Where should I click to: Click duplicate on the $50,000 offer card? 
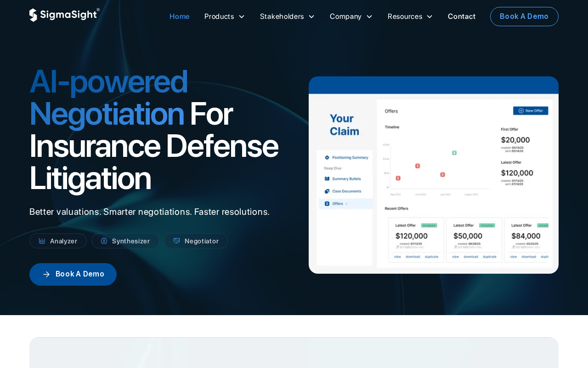(490, 257)
